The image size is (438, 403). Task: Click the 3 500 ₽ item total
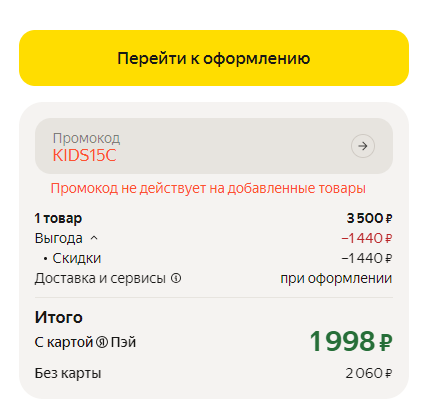(x=369, y=218)
